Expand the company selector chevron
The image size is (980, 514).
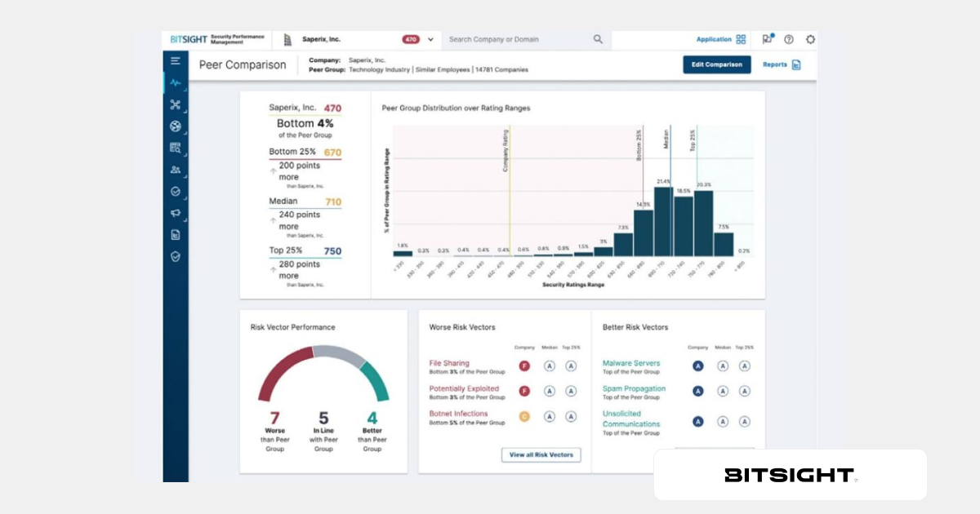430,39
